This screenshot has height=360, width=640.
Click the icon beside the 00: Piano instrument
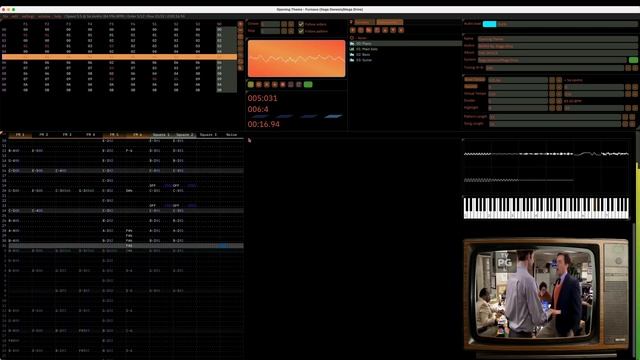[x=352, y=44]
